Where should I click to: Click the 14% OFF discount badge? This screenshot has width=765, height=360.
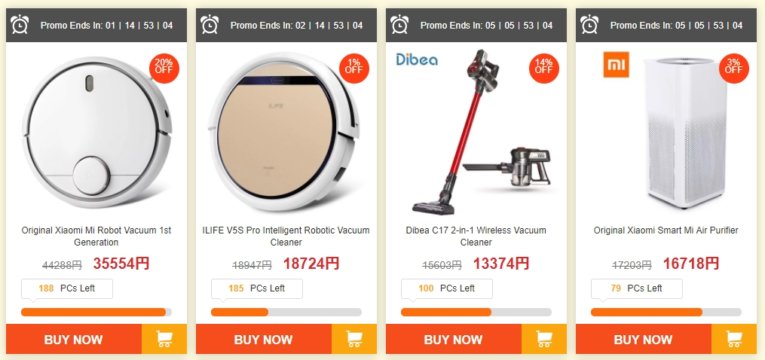coord(544,67)
